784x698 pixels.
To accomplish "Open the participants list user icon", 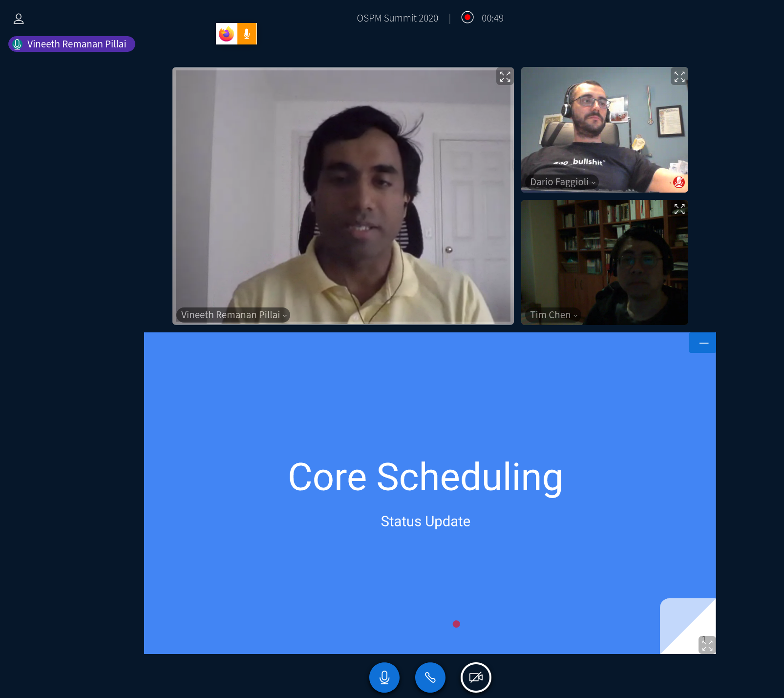I will tap(19, 19).
